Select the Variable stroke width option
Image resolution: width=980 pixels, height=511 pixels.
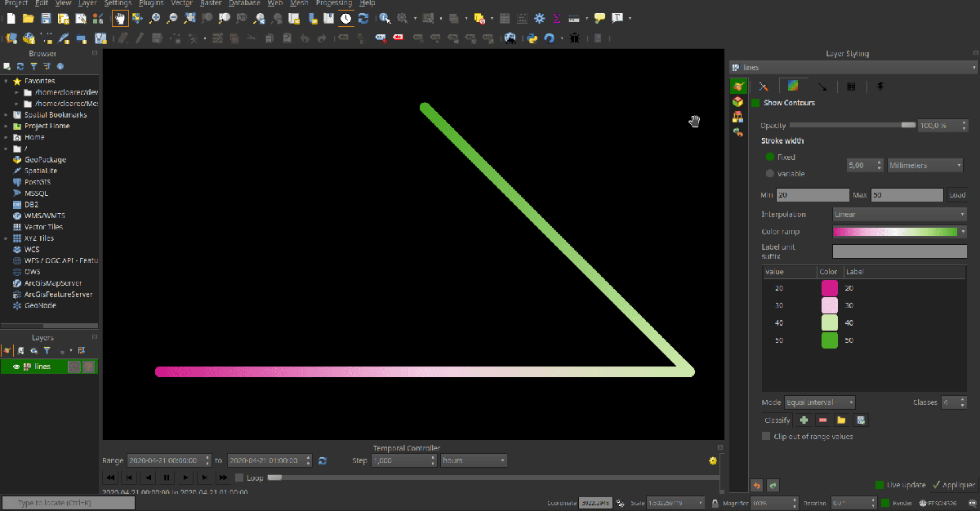pos(770,173)
